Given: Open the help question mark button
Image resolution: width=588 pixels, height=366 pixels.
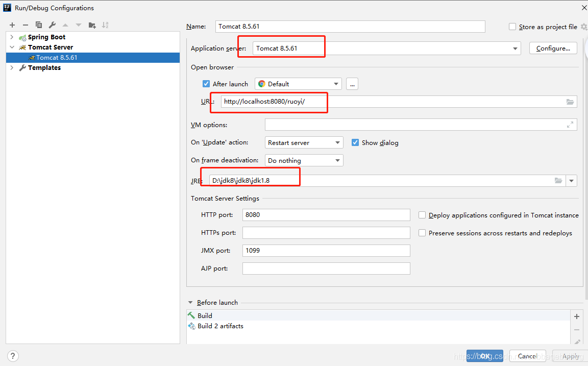Looking at the screenshot, I should (13, 356).
